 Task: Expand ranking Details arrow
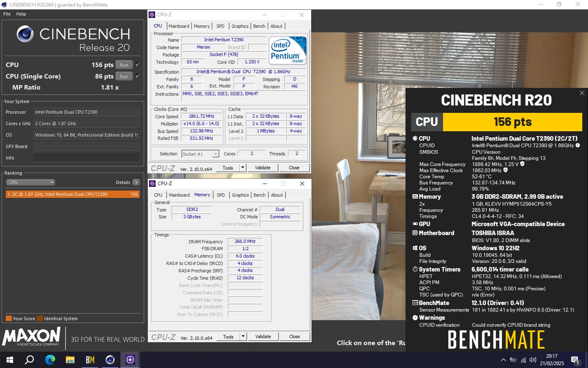tap(136, 182)
